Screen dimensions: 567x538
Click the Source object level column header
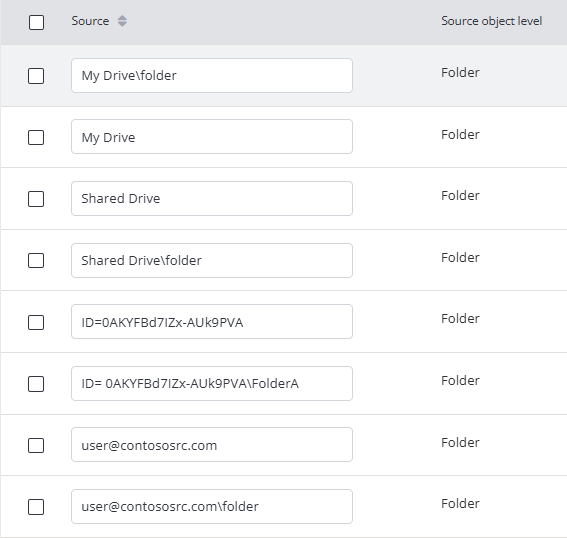pyautogui.click(x=491, y=21)
